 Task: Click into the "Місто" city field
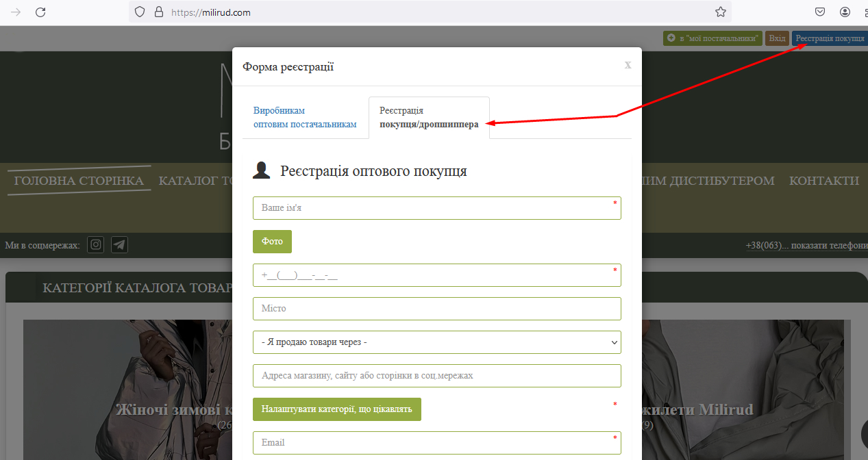coord(436,309)
